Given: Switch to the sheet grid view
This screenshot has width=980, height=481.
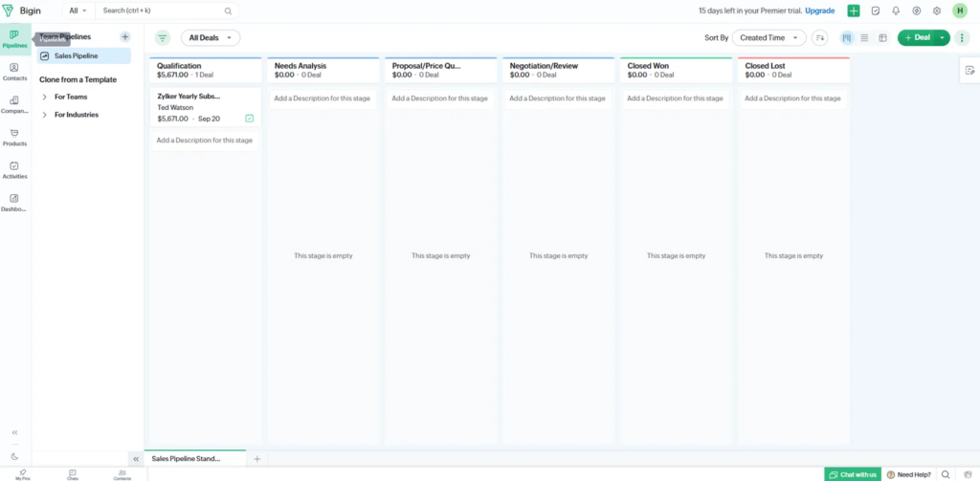Looking at the screenshot, I should [x=882, y=37].
